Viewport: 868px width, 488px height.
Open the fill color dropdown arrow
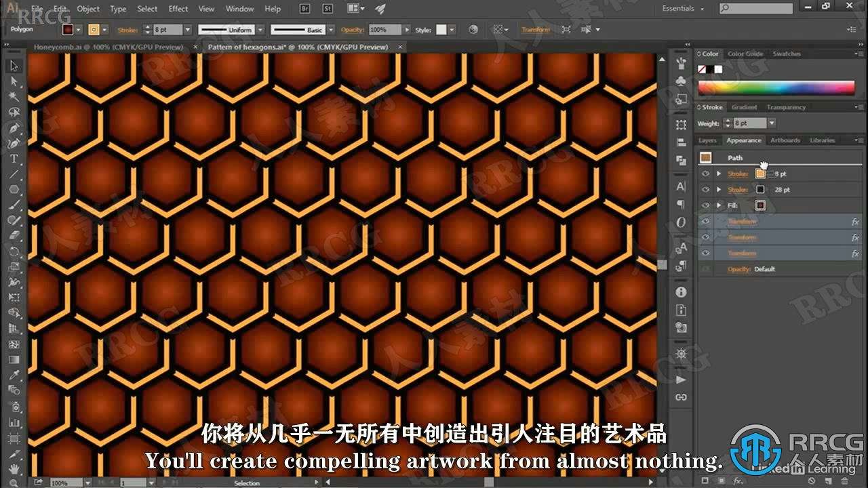(x=79, y=30)
